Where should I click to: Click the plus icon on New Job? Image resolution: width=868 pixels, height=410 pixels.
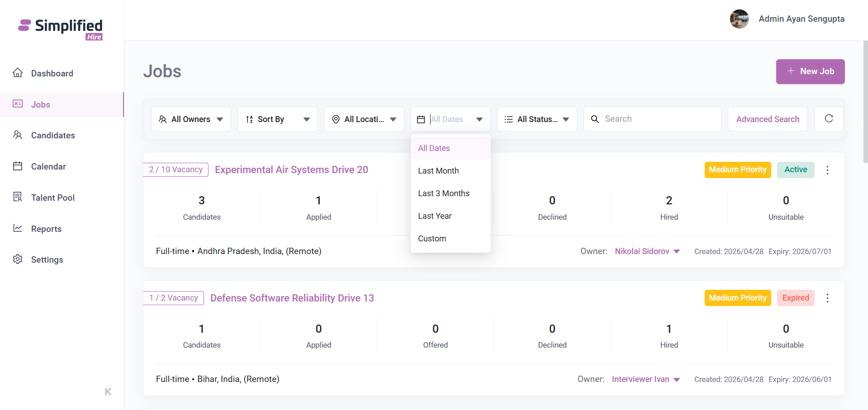tap(791, 71)
